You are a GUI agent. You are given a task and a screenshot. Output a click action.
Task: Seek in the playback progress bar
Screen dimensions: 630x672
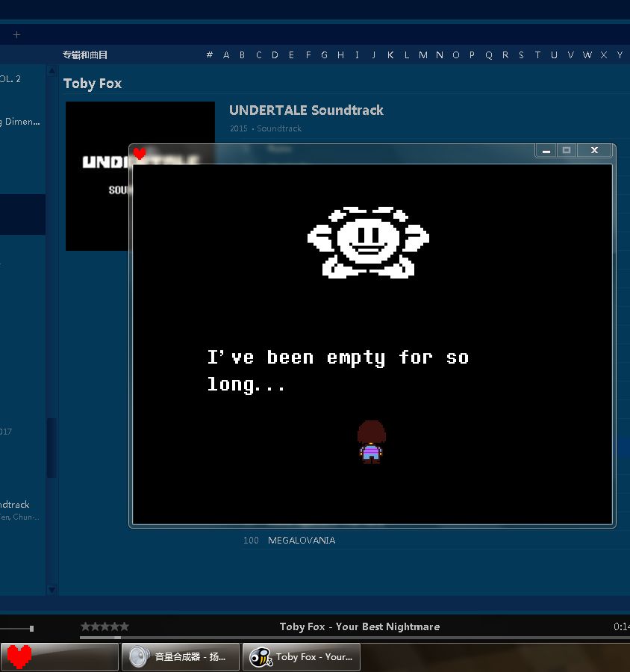pyautogui.click(x=355, y=638)
